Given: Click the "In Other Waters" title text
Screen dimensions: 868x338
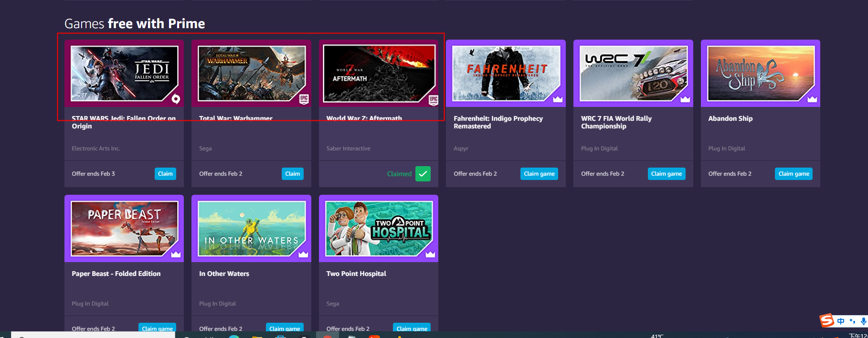Looking at the screenshot, I should click(x=224, y=274).
